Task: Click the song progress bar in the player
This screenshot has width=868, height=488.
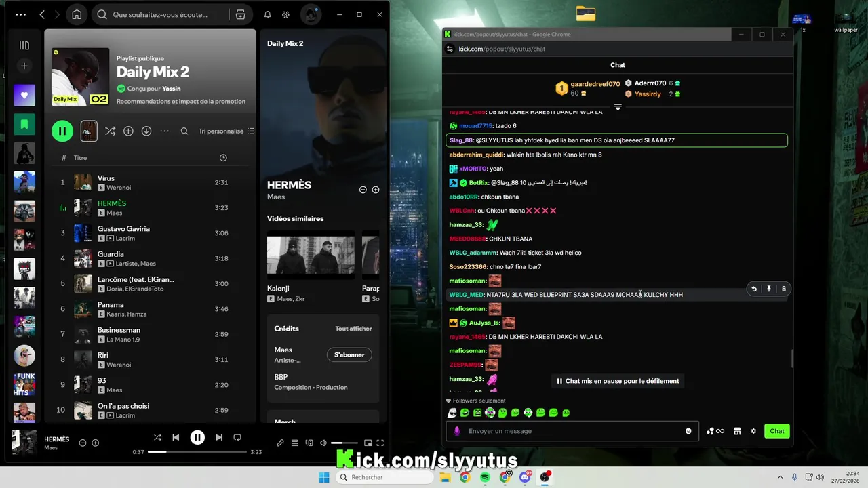Action: click(197, 451)
